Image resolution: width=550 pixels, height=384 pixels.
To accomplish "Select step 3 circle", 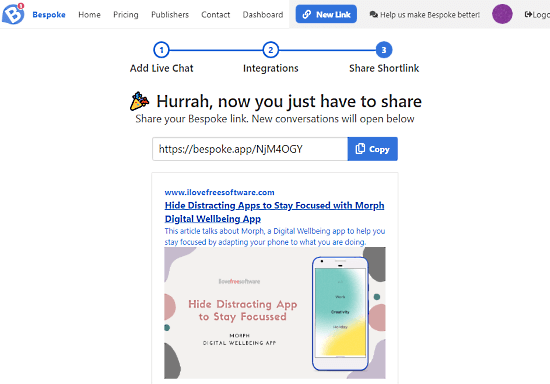I will (x=384, y=50).
